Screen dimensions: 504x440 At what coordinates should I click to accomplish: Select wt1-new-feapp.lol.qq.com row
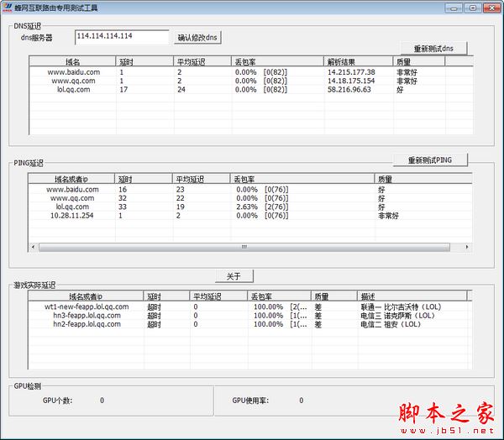[x=250, y=306]
